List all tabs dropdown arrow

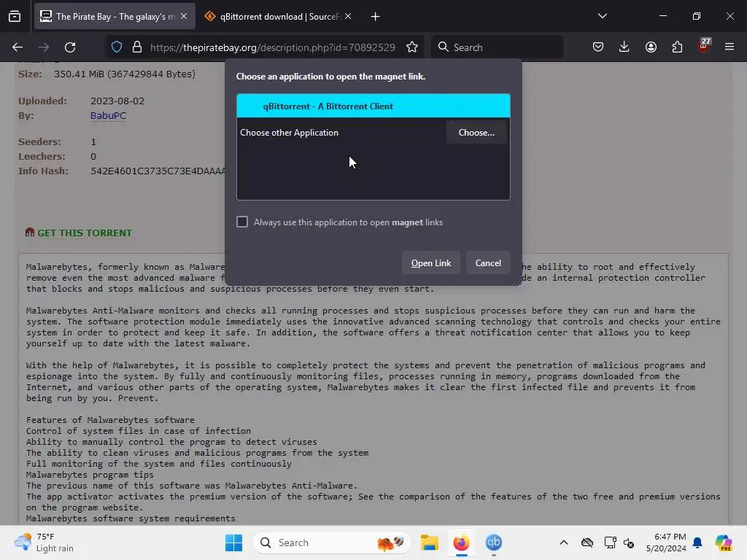(x=602, y=16)
